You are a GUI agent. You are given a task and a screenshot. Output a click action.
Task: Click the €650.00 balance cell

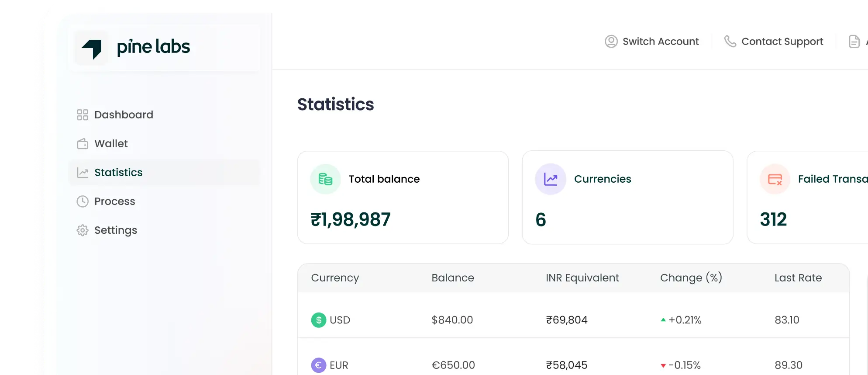[x=453, y=365]
